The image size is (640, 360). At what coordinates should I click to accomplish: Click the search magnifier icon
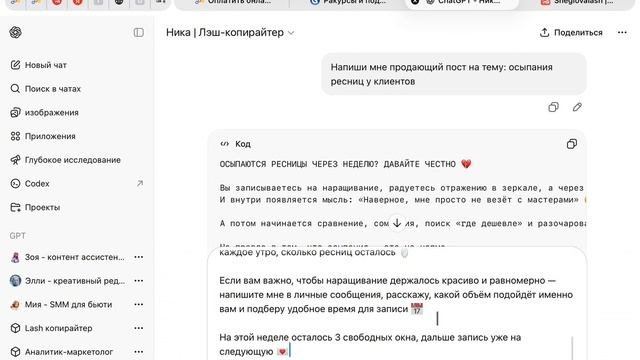click(15, 89)
